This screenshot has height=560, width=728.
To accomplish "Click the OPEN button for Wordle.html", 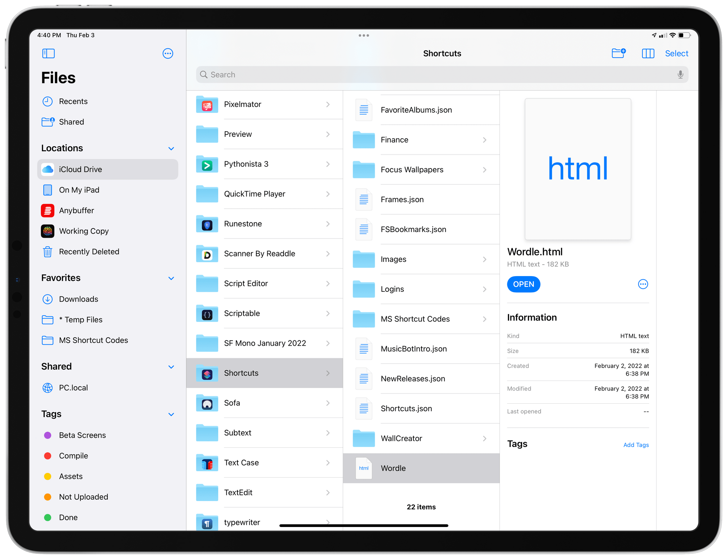I will click(x=524, y=284).
